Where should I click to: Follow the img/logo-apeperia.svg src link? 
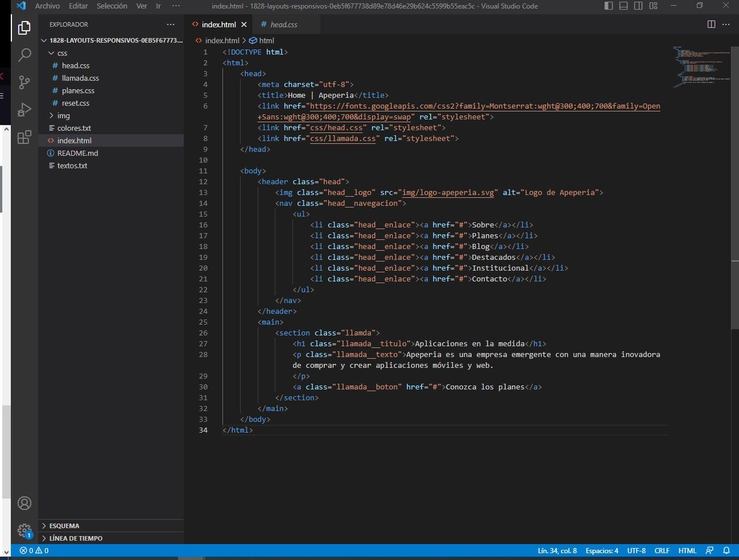click(x=448, y=192)
